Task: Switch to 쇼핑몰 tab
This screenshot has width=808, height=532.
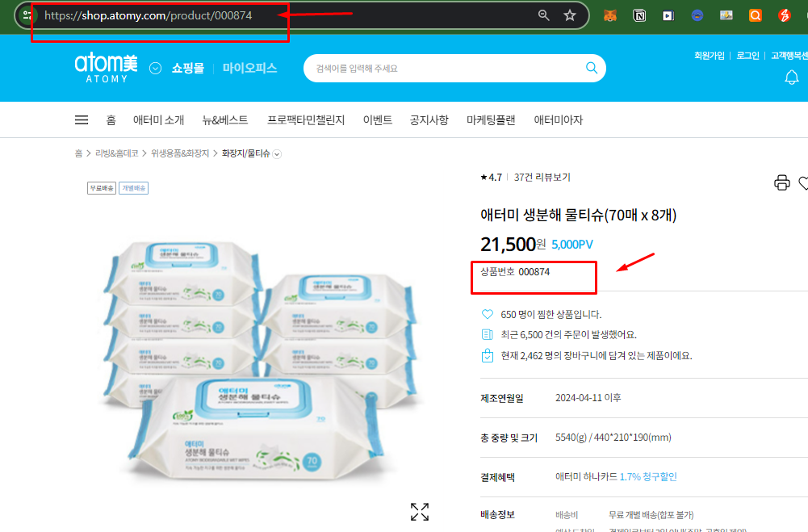Action: 187,68
